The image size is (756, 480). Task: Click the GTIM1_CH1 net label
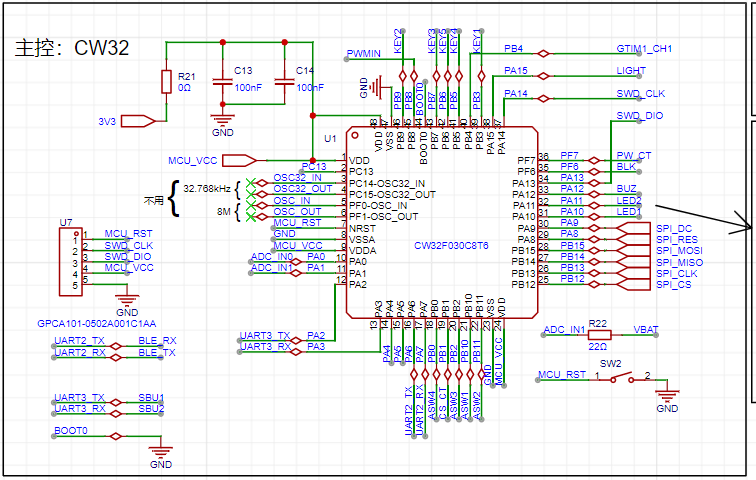click(x=644, y=49)
